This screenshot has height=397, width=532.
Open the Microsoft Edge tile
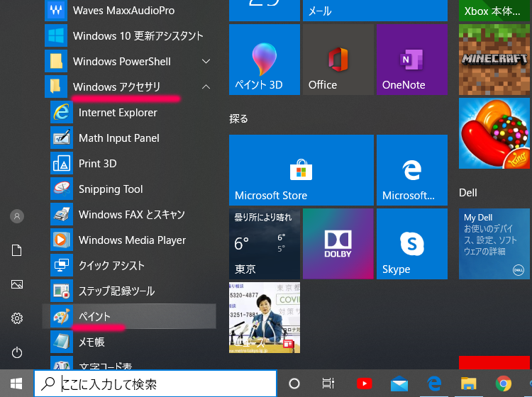click(x=412, y=170)
